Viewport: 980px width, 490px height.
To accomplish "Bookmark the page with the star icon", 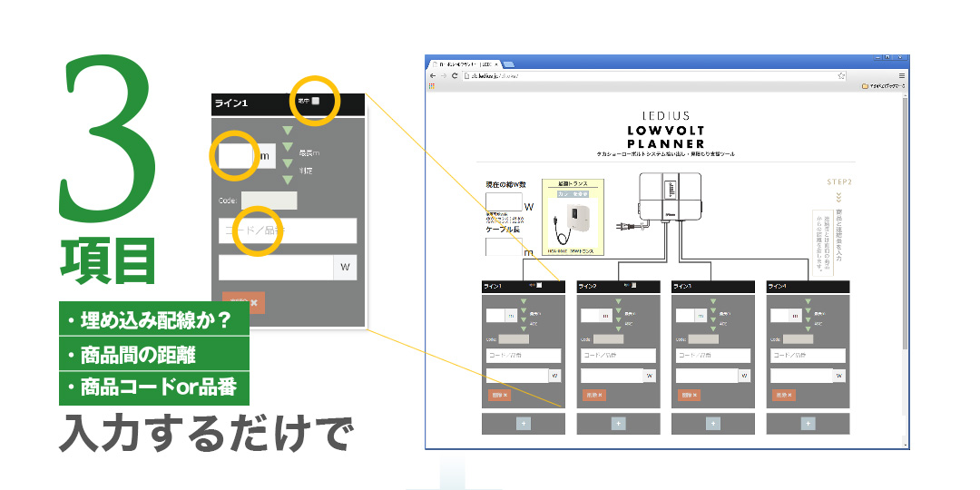I will click(841, 75).
